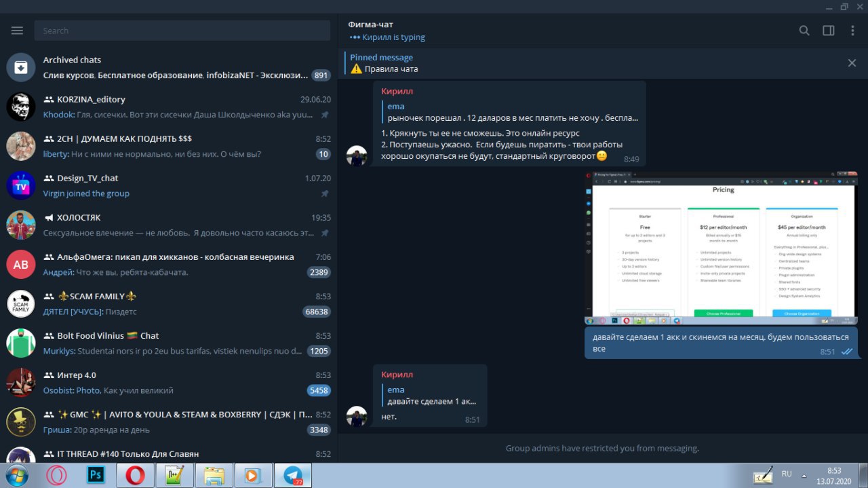Viewport: 868px width, 488px height.
Task: Click unread badge 5458 on Интер 4.0
Action: (x=318, y=390)
